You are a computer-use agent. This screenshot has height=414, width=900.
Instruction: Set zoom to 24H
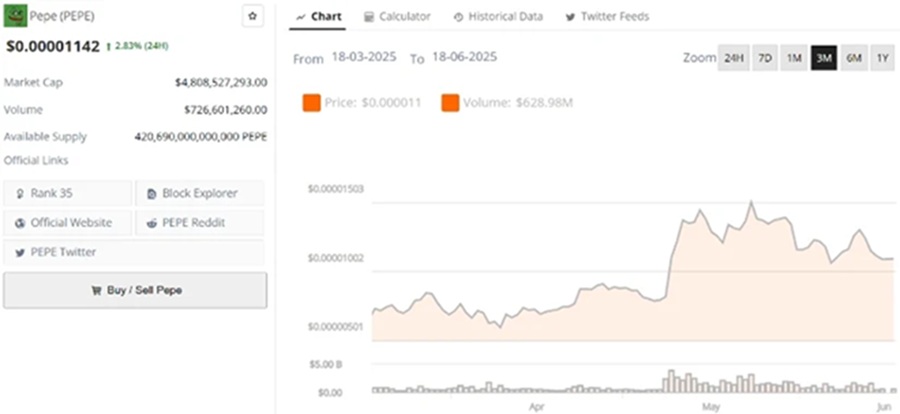(x=734, y=58)
